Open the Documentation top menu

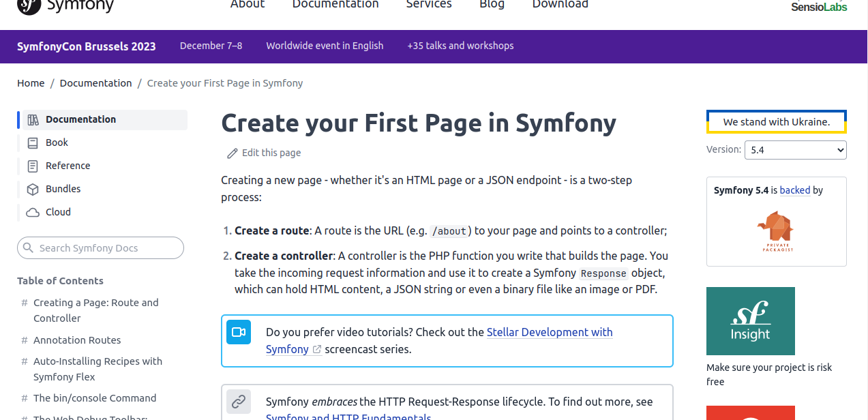point(335,4)
